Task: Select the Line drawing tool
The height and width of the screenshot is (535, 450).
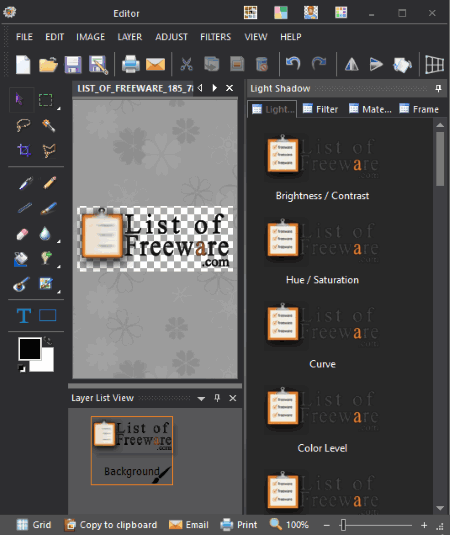Action: [25, 208]
